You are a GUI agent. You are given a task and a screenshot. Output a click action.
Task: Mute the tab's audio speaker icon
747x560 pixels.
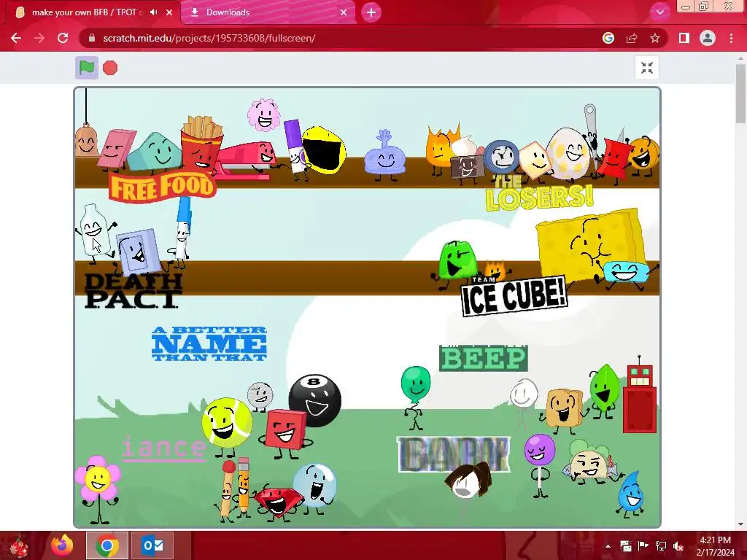pyautogui.click(x=153, y=12)
